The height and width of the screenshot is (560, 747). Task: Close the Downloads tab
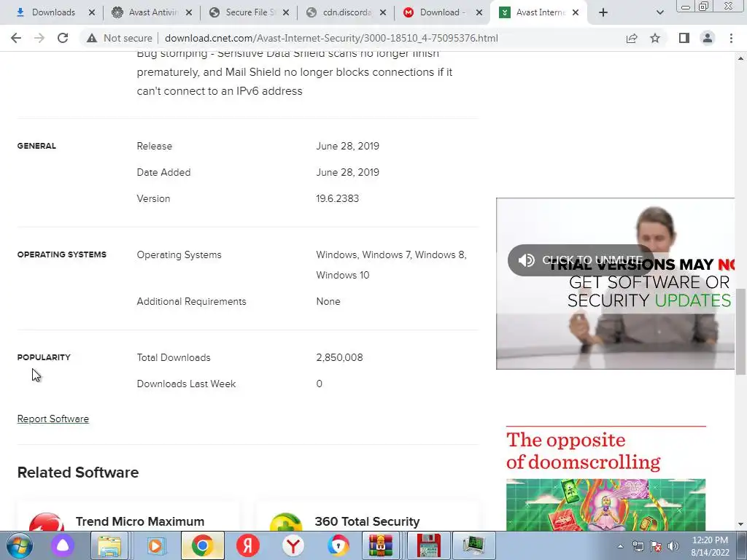coord(92,12)
